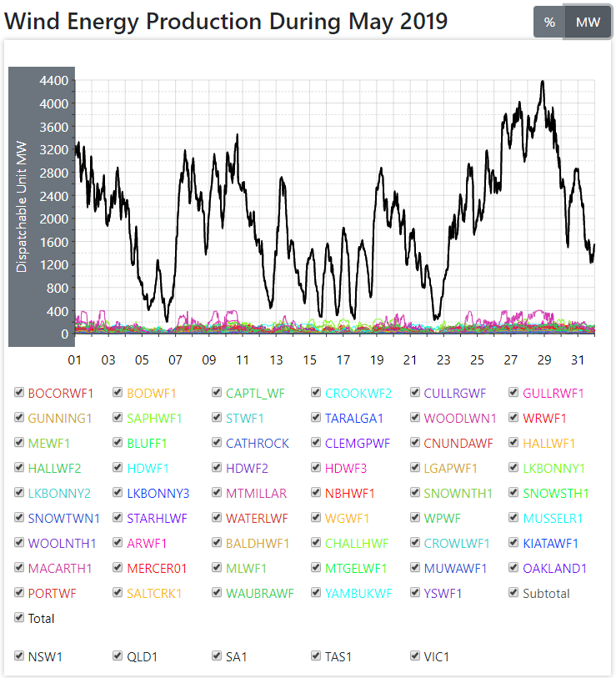Hide the LKBONNY2 series
This screenshot has width=616, height=678.
(19, 493)
